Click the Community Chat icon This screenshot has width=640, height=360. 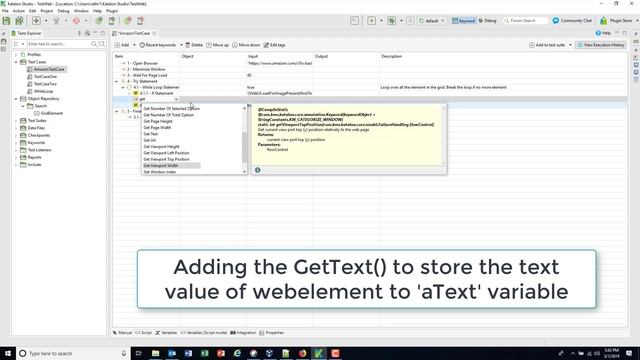click(556, 20)
